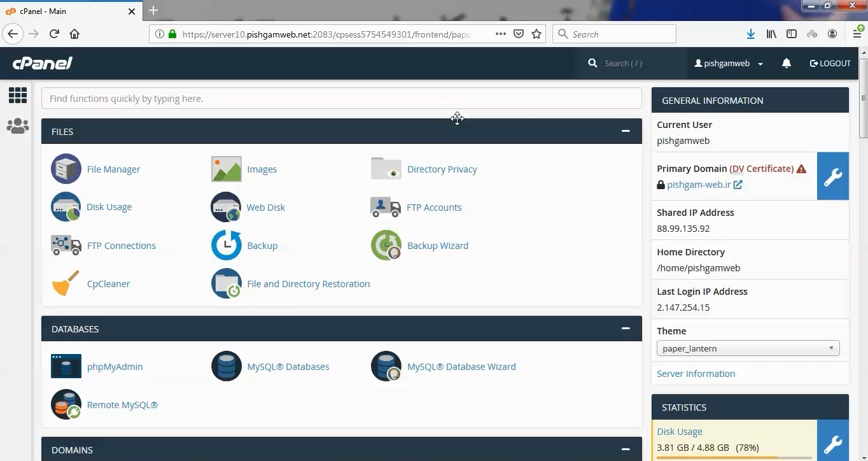
Task: Open Remote MySQL settings
Action: point(122,404)
